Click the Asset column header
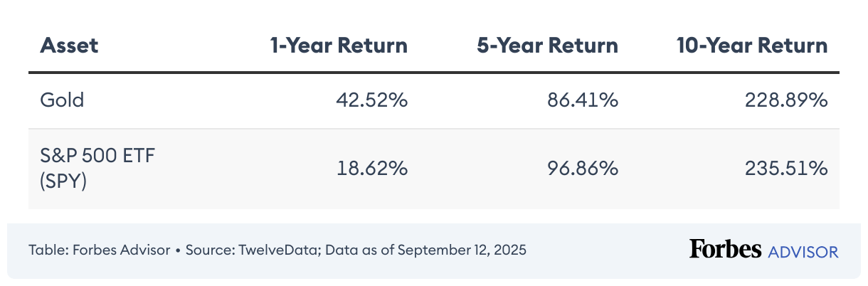The image size is (868, 286). tap(69, 46)
